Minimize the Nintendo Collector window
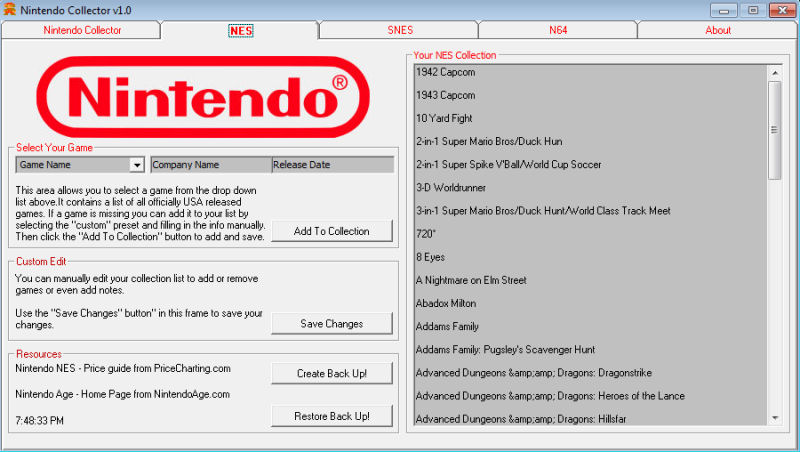Viewport: 800px width, 452px height. 723,10
